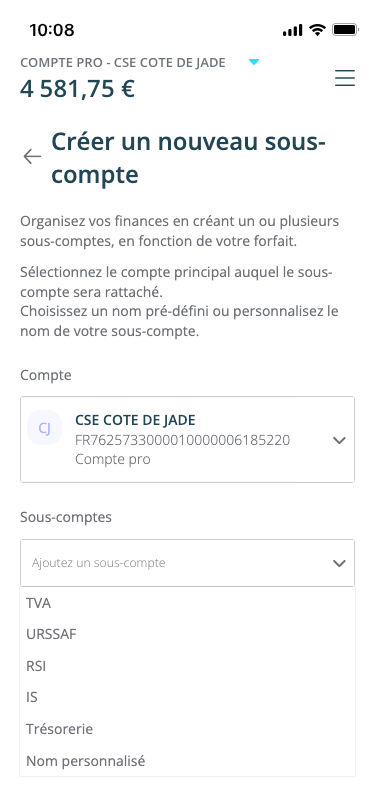
Task: Choose the URSSAF option
Action: click(x=188, y=634)
